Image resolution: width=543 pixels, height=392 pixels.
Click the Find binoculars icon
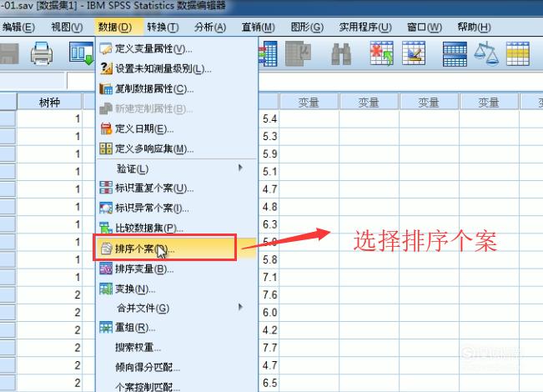click(x=341, y=53)
